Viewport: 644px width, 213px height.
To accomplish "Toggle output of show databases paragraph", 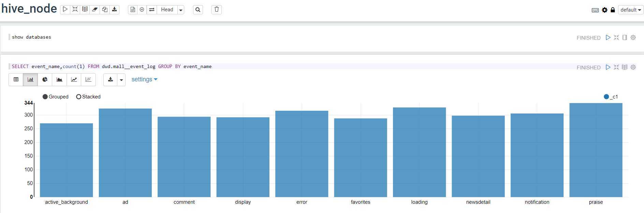I will [x=625, y=38].
